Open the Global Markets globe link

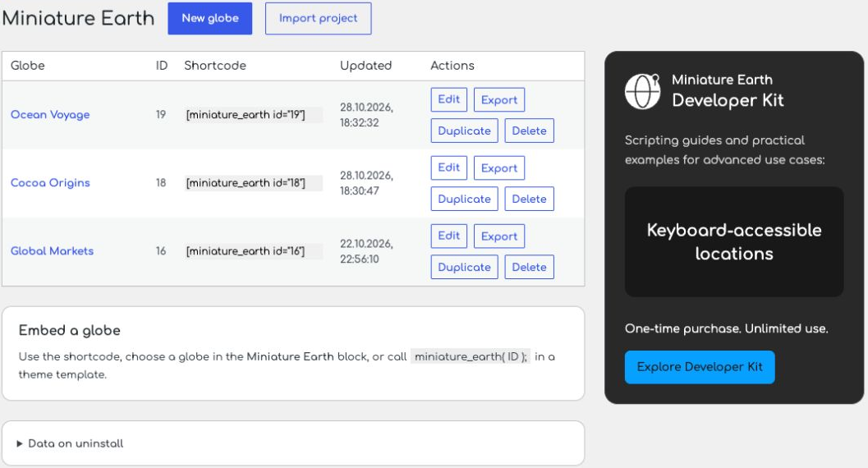coord(52,250)
